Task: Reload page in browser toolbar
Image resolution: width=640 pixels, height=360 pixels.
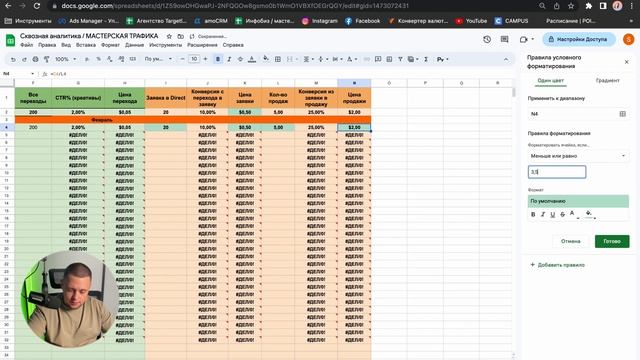Action: 37,6
